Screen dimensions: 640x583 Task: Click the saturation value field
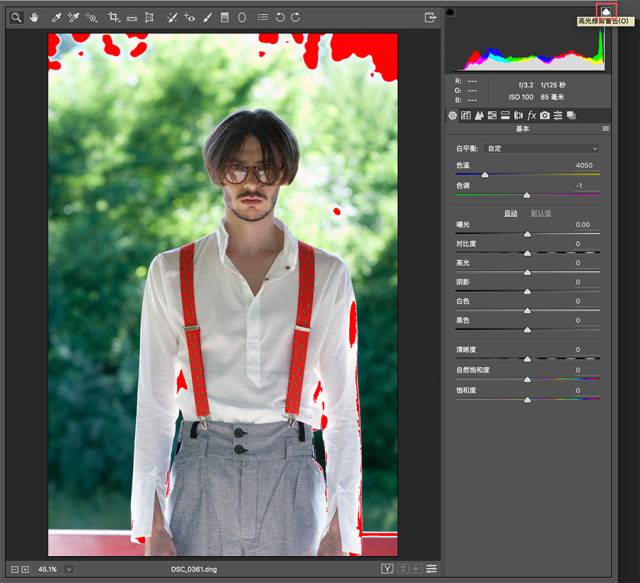tap(578, 390)
